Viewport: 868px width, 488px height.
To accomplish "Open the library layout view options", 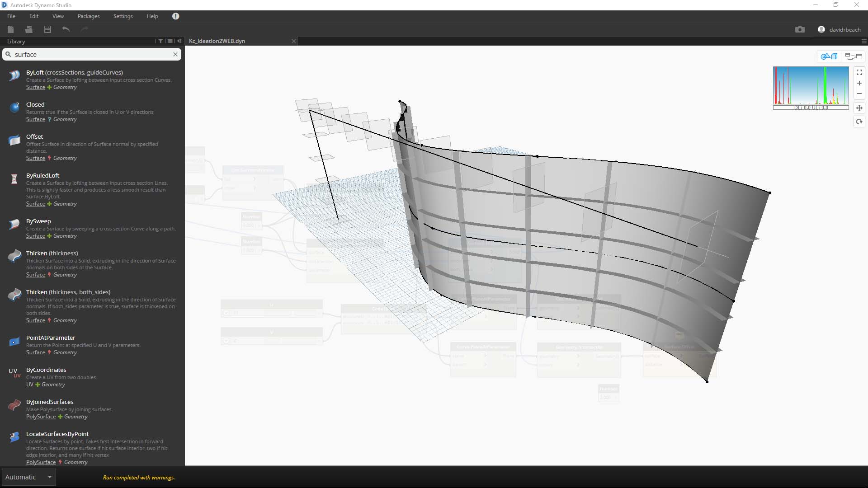I will (170, 41).
